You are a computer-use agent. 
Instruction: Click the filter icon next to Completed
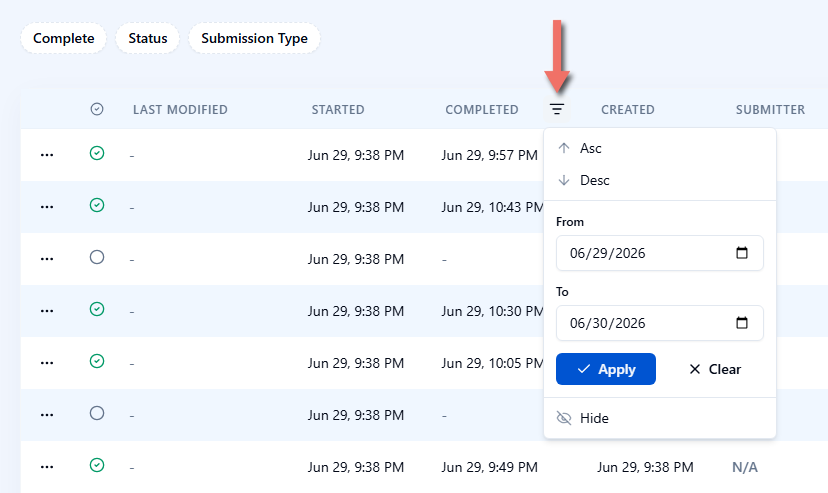coord(557,109)
